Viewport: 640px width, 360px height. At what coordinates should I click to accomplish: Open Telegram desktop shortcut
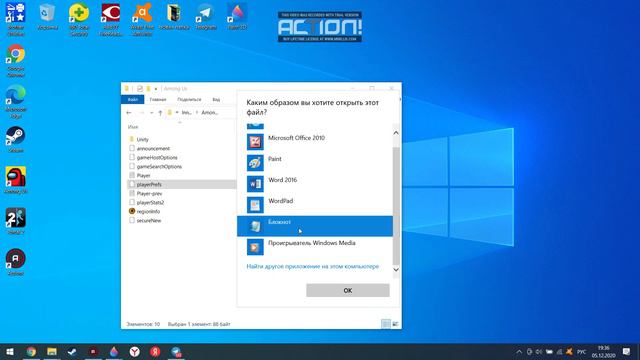point(205,17)
